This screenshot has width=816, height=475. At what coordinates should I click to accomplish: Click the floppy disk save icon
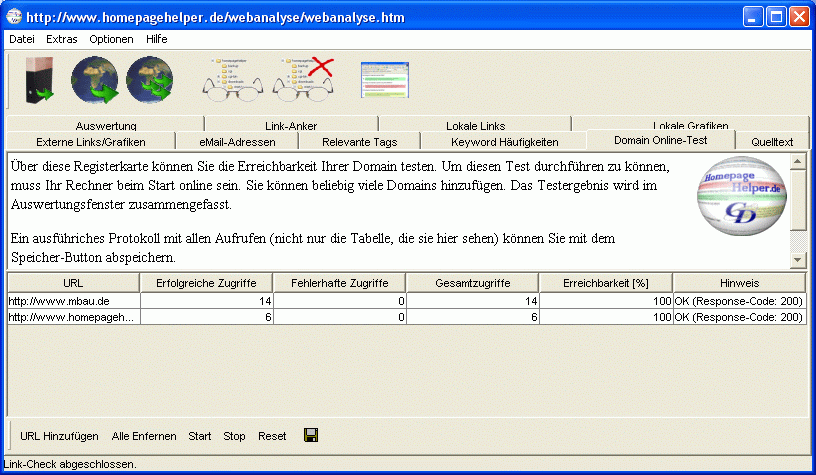311,436
